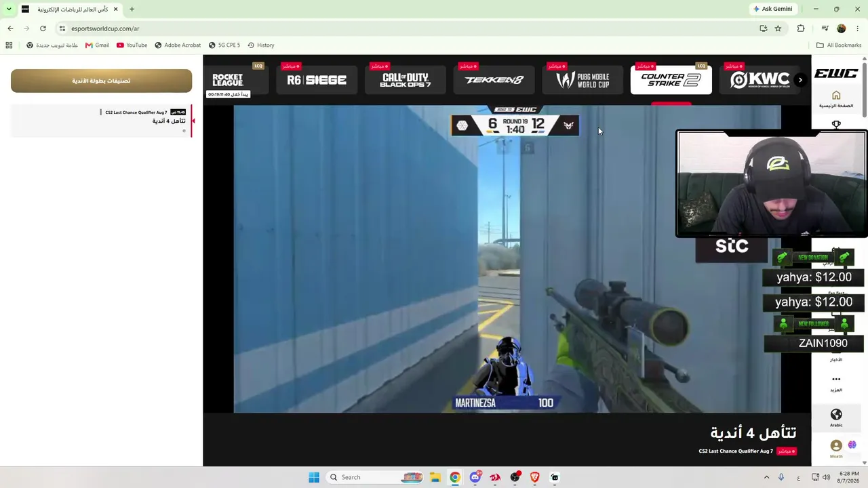The image size is (868, 488).
Task: Select the Call of Duty Black Ops 7 tab
Action: [x=405, y=80]
